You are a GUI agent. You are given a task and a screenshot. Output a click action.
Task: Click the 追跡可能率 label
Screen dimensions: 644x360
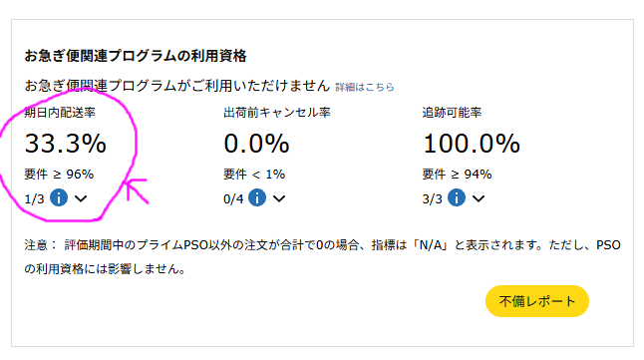453,113
